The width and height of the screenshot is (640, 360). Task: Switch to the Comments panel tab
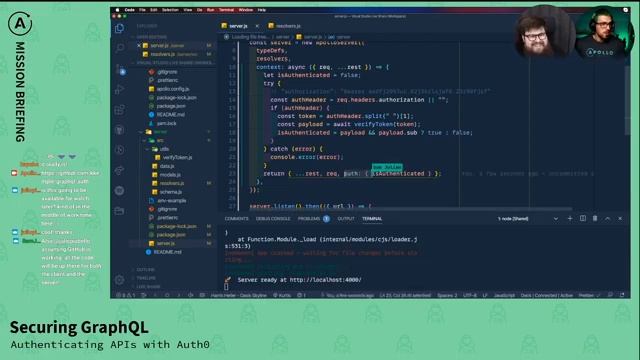[x=236, y=219]
